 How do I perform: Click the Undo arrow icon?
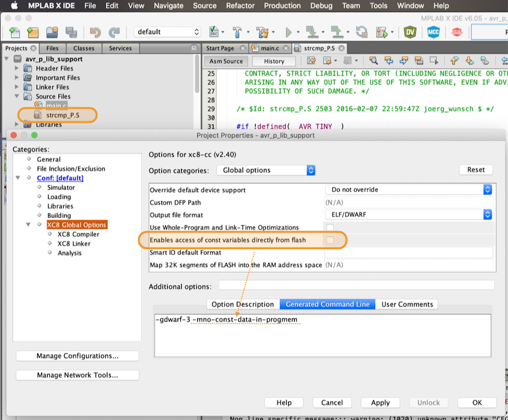coord(95,32)
